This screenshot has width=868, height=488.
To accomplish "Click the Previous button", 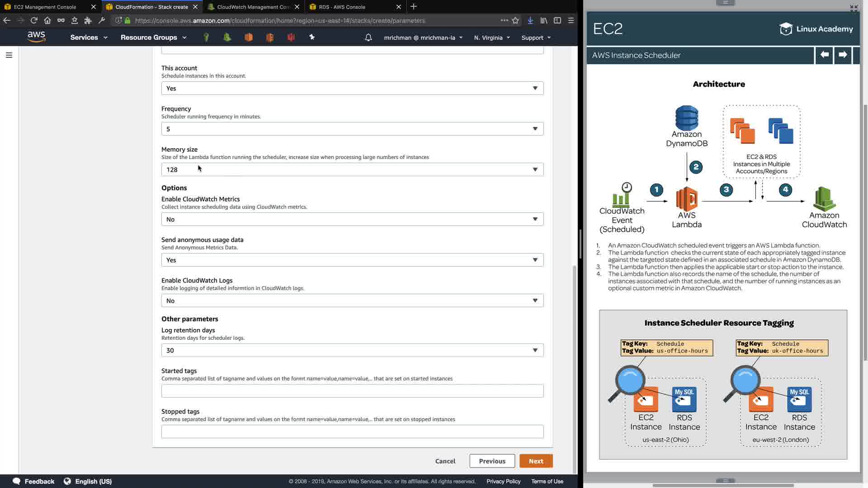I will (x=492, y=461).
